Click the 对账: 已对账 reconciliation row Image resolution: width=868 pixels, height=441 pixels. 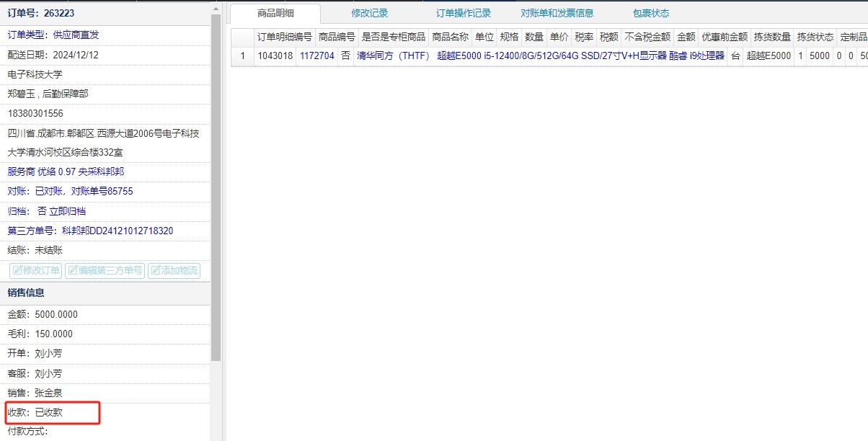pyautogui.click(x=105, y=191)
